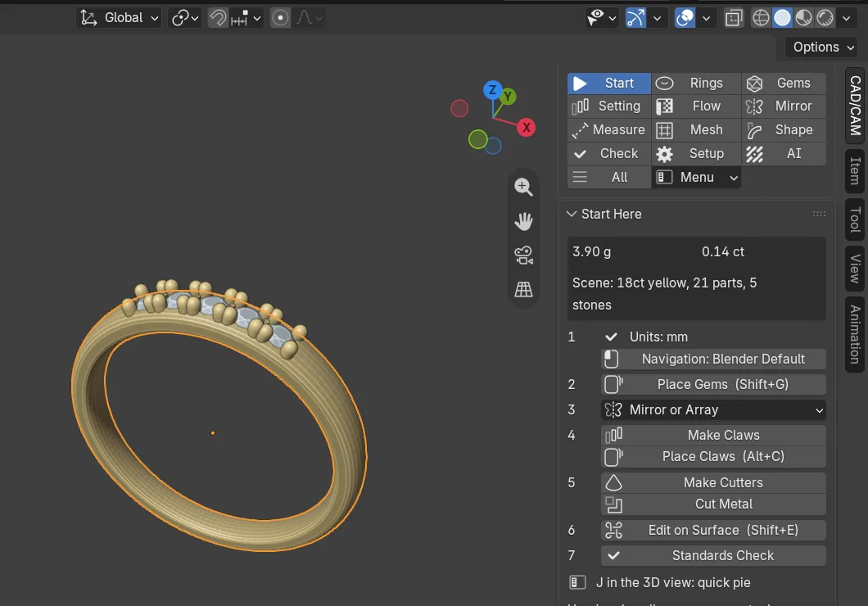
Task: Click Navigation: Blender Default button
Action: (x=713, y=360)
